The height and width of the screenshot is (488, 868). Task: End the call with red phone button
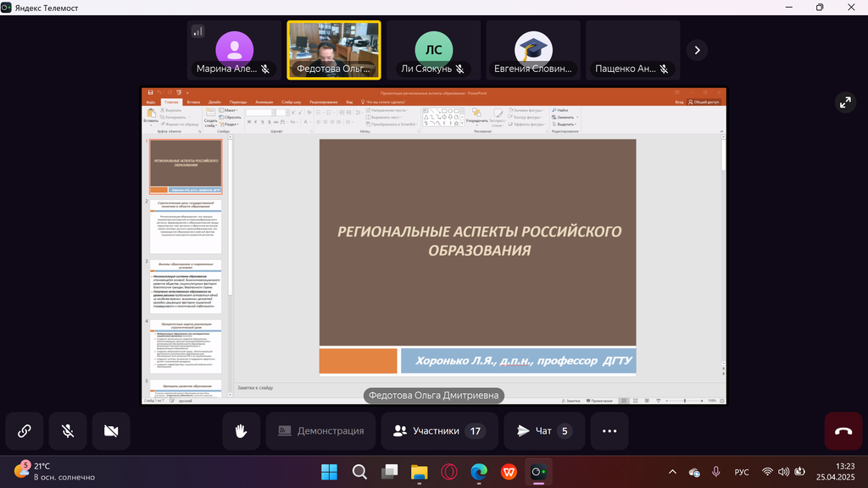[x=843, y=431]
